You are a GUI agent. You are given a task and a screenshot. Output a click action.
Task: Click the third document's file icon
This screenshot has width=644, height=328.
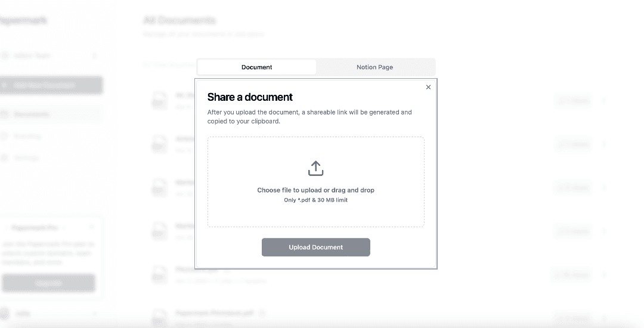pos(159,187)
